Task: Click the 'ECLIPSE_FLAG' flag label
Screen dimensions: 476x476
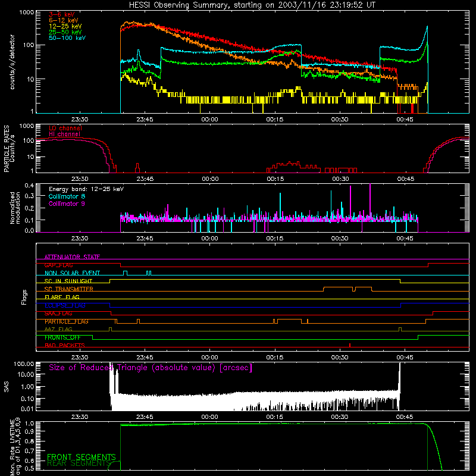Action: point(65,305)
